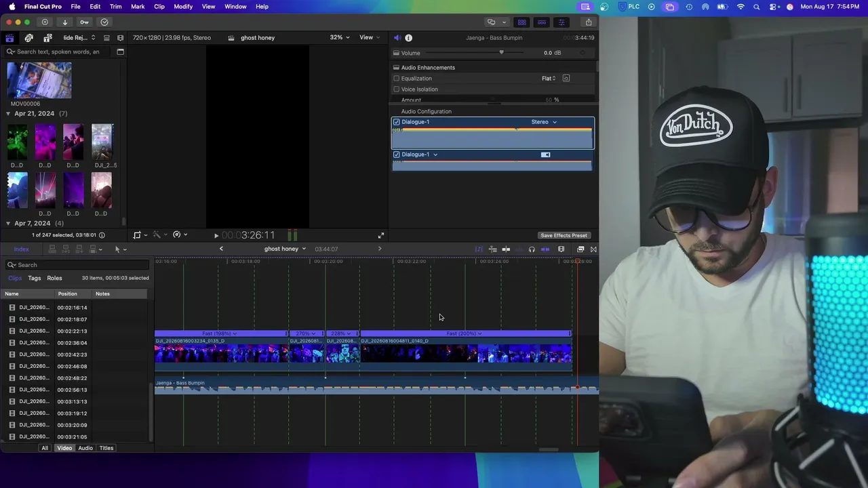Toggle browser filmstrip or list view
868x488 pixels.
point(106,38)
